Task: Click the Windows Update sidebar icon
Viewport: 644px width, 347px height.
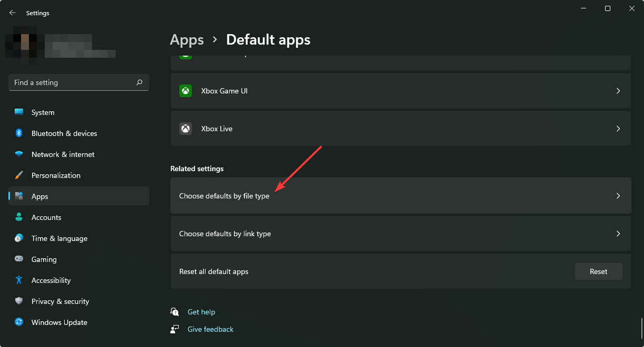Action: tap(19, 322)
